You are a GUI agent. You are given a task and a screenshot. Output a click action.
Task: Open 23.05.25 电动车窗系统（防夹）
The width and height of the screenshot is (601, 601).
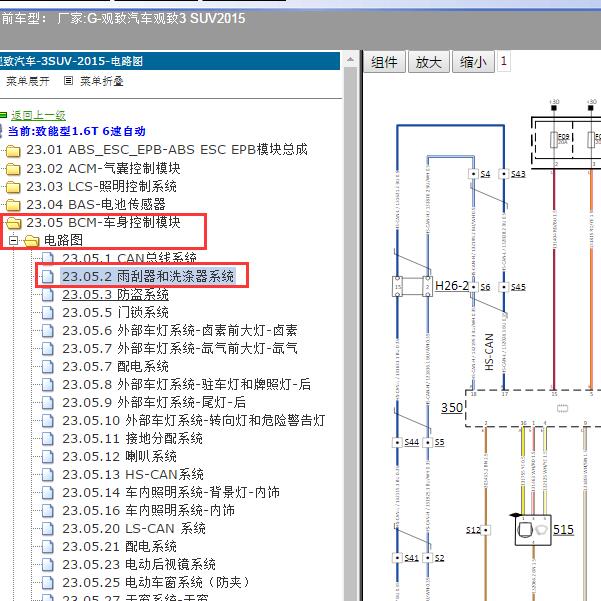(x=156, y=582)
